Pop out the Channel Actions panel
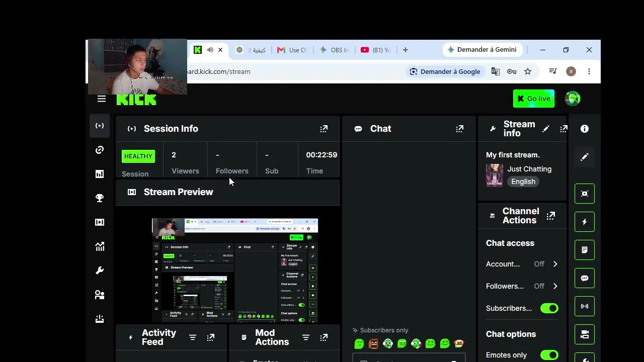This screenshot has width=644, height=362. [551, 216]
